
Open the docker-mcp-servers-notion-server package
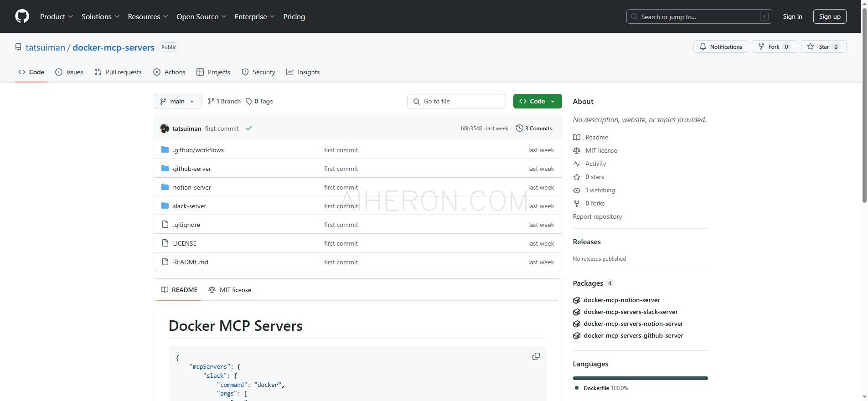tap(633, 324)
